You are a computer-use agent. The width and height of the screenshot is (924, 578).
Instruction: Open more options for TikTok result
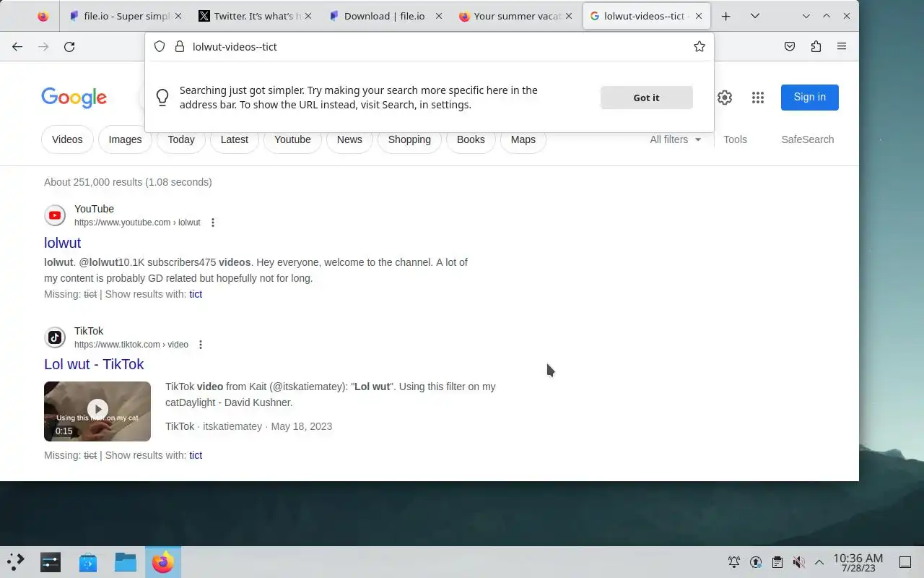click(201, 345)
